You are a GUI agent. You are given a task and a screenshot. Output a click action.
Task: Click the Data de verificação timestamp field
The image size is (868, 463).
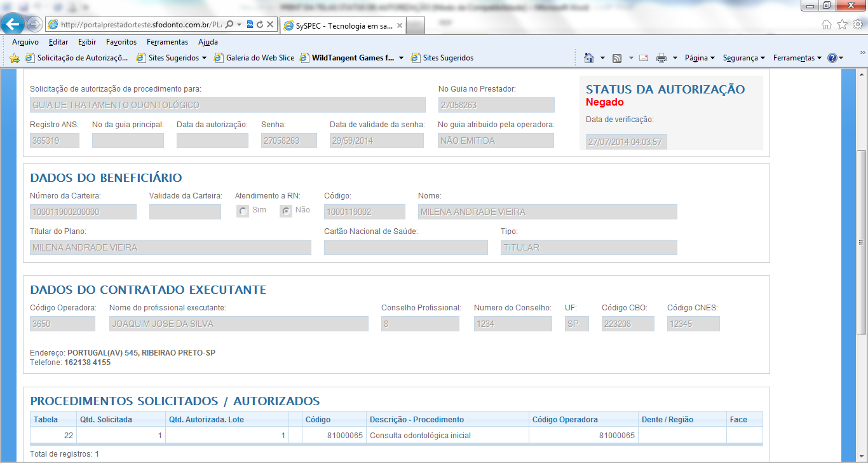point(627,142)
